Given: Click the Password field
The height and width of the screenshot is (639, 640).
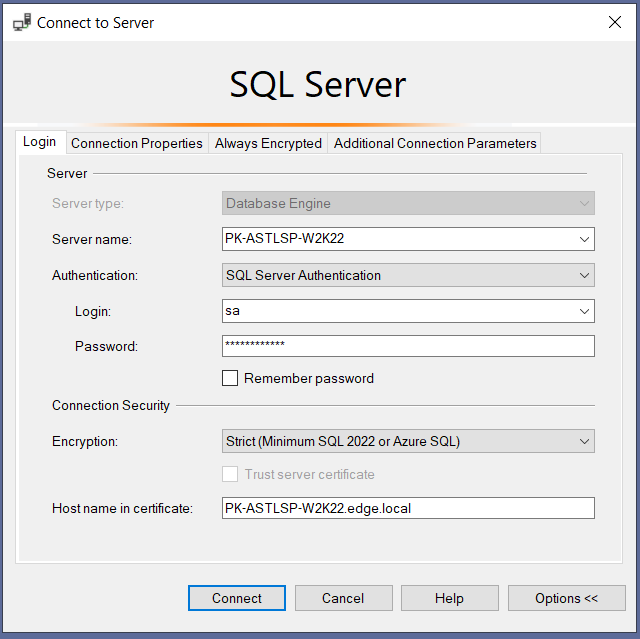Looking at the screenshot, I should [x=408, y=346].
